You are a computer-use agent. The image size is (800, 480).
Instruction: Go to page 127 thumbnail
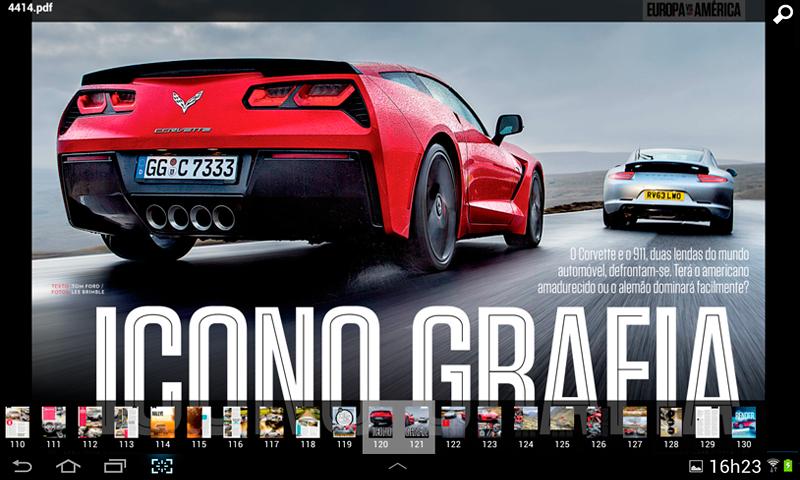635,422
